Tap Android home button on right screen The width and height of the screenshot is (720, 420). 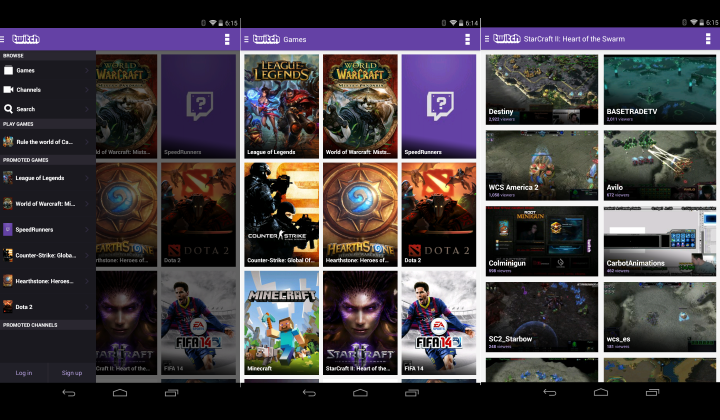click(x=601, y=392)
